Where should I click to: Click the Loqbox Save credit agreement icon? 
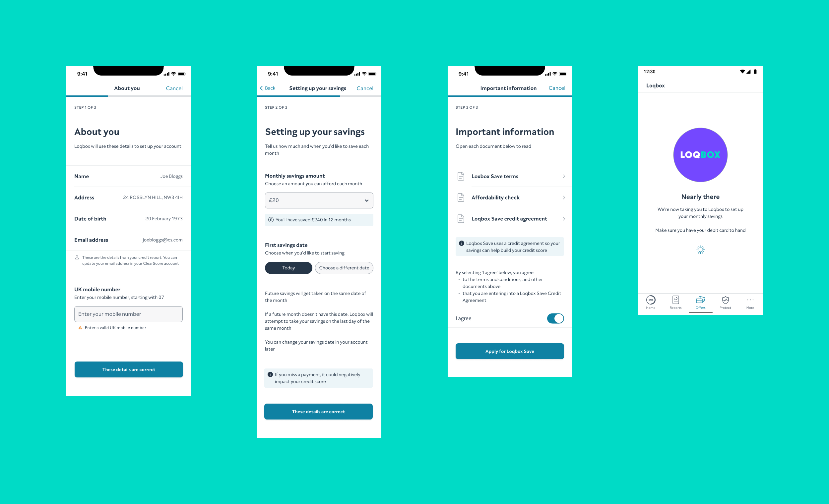[x=461, y=218]
